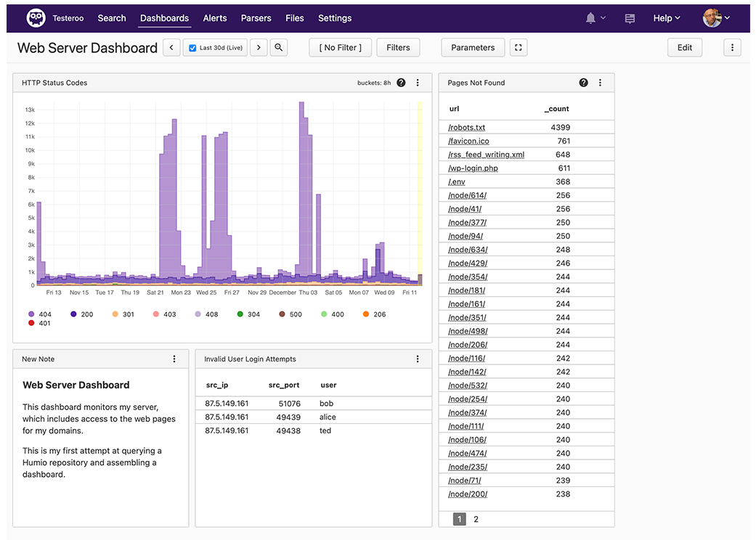The width and height of the screenshot is (756, 540).
Task: Sort by the user column header
Action: coord(328,385)
